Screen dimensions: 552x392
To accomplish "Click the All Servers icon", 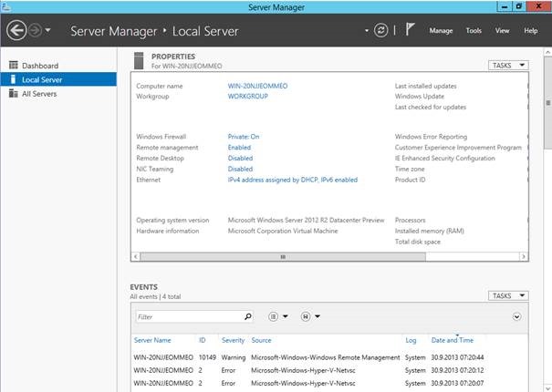I will tap(14, 93).
